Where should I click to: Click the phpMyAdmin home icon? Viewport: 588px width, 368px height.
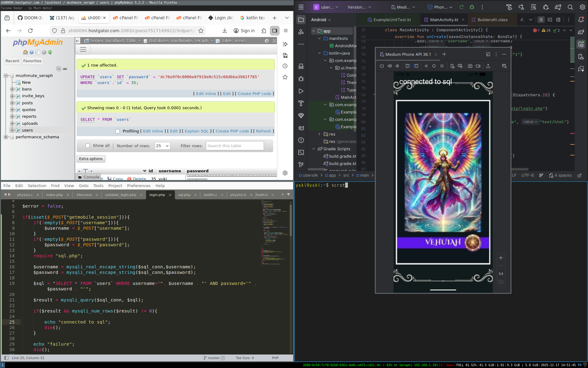25,52
